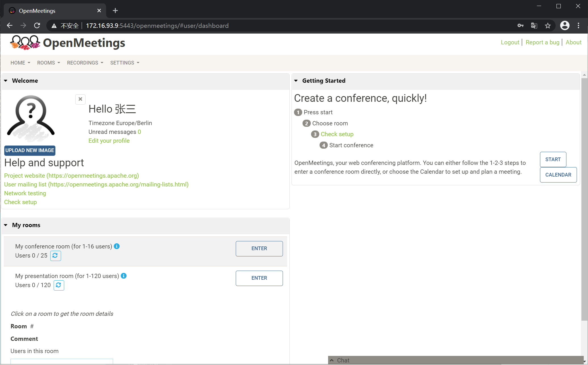Open saved passwords key icon
The image size is (588, 365).
(520, 26)
